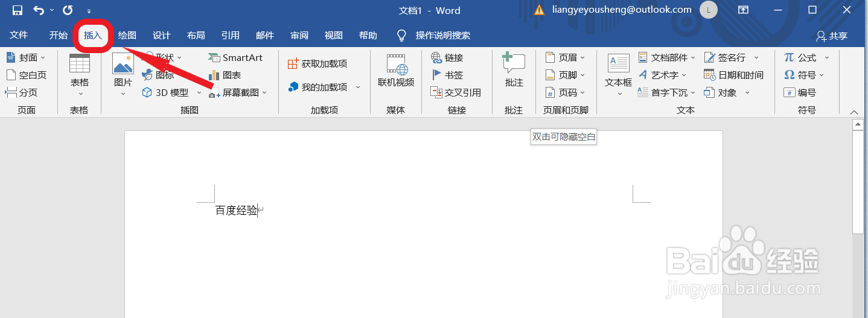
Task: Insert 联机视频 online video
Action: tap(396, 71)
